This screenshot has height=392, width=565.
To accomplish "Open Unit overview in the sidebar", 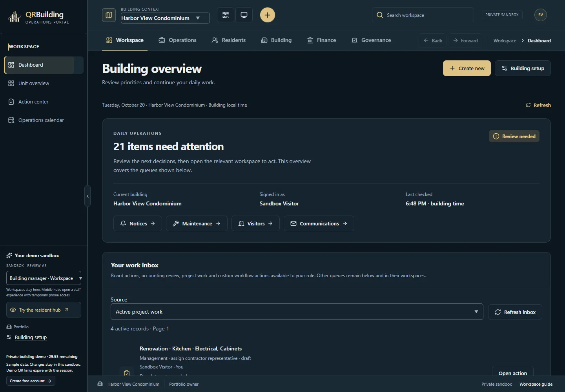I will (x=44, y=83).
